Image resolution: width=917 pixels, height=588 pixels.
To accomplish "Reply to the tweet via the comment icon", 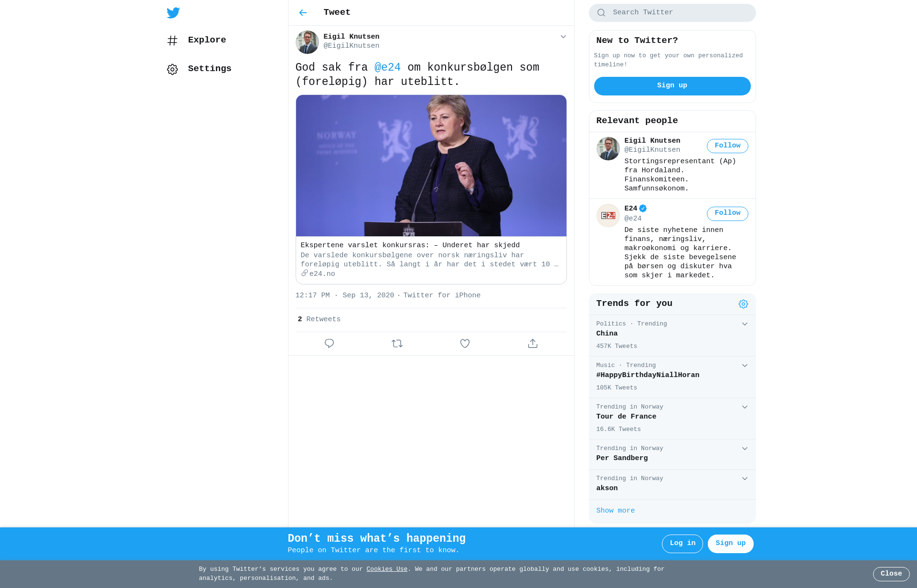I will (329, 344).
